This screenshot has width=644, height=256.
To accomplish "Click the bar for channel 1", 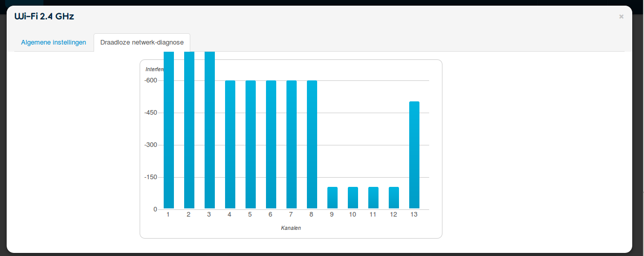I will click(x=168, y=131).
